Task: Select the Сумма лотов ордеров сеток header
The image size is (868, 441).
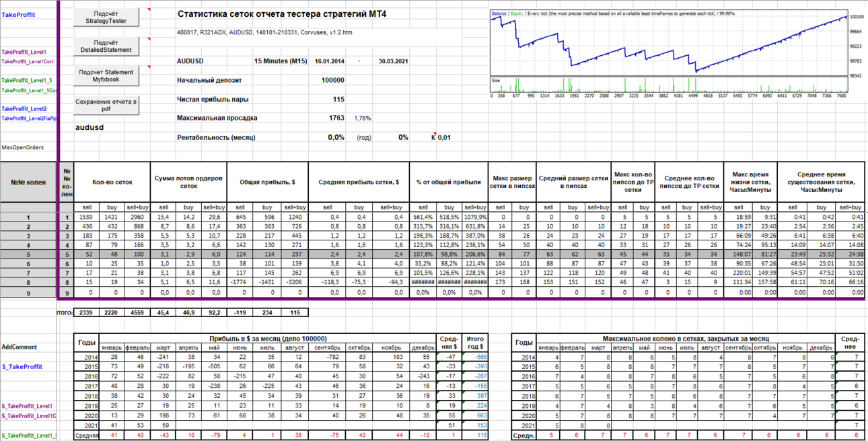Action: point(189,182)
